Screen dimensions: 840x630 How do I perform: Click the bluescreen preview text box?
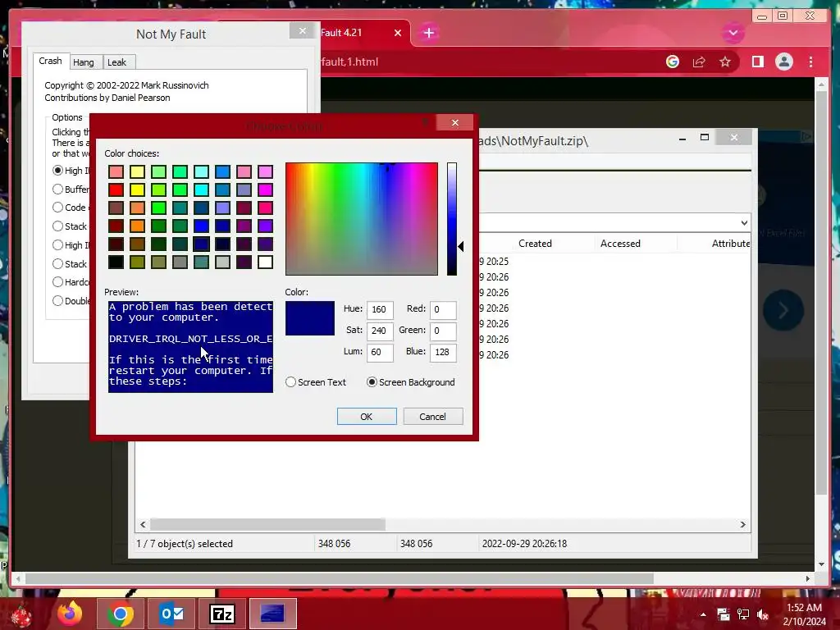click(x=190, y=347)
